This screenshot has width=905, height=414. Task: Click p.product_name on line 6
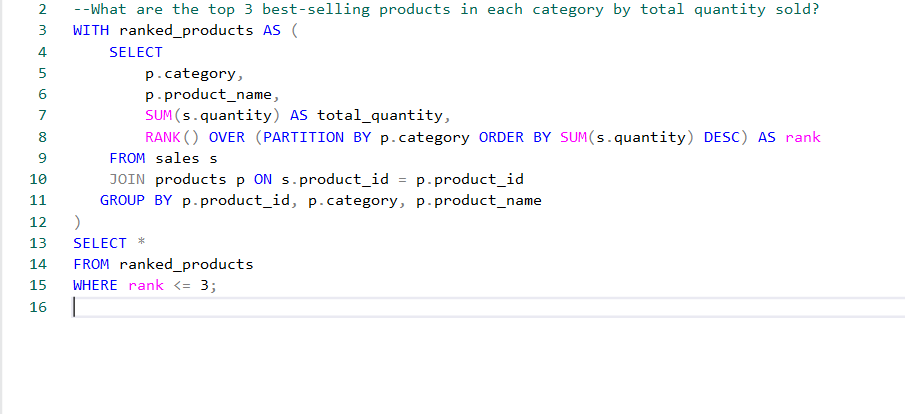tap(208, 95)
